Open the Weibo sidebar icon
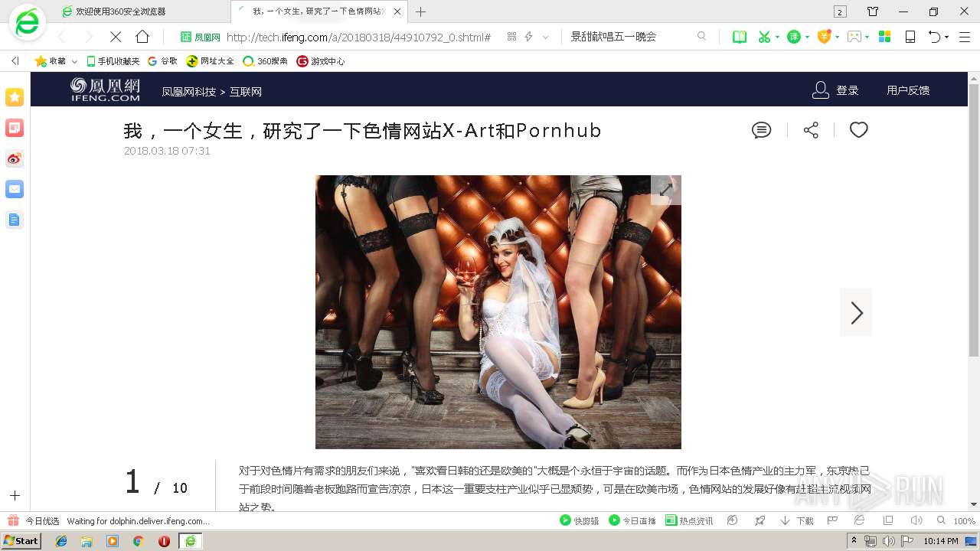 pyautogui.click(x=15, y=158)
